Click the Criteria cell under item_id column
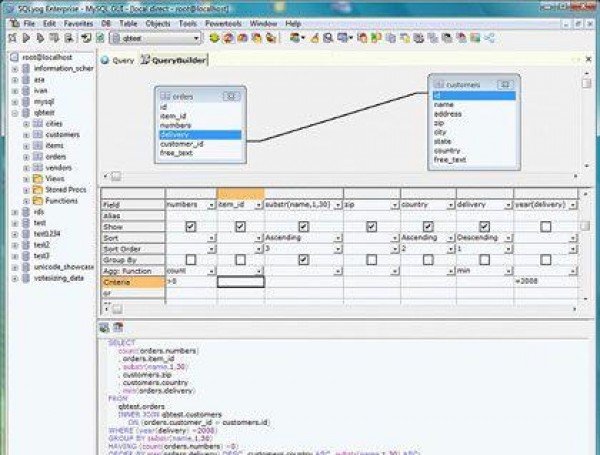 point(240,282)
